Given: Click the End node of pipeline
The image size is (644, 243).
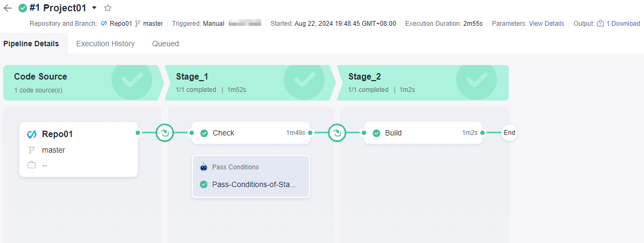Looking at the screenshot, I should click(509, 133).
